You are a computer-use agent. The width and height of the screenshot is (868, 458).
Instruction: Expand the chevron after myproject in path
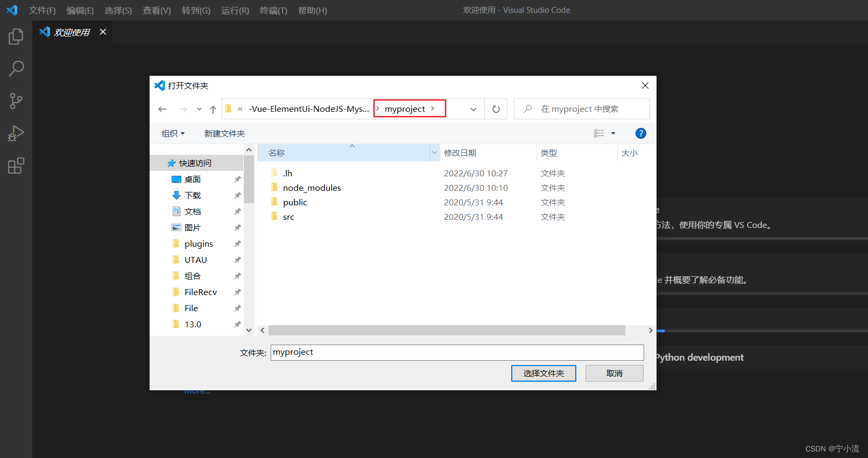tap(432, 109)
